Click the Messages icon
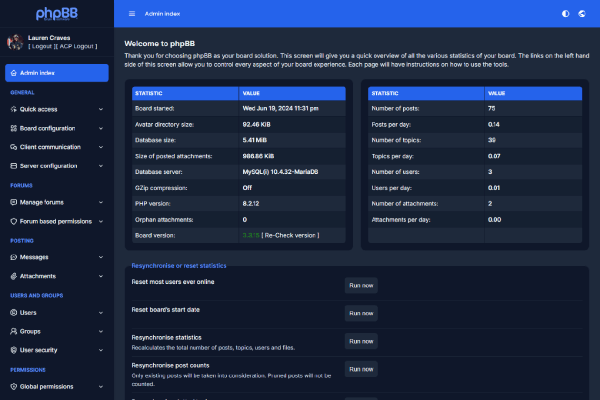The height and width of the screenshot is (400, 600). coord(14,257)
